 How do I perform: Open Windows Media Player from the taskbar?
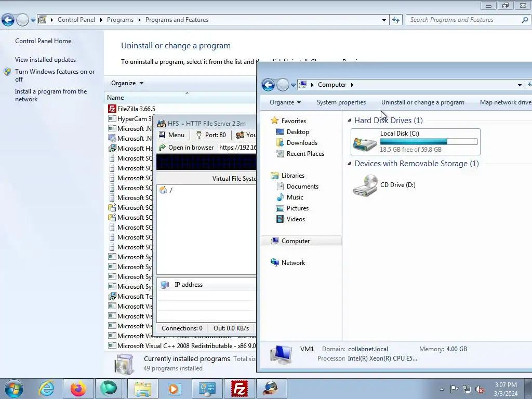point(174,389)
